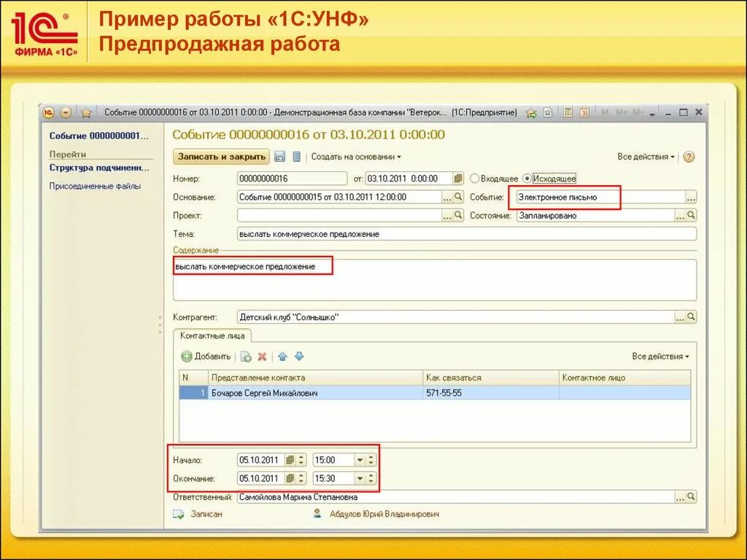Screen dimensions: 747x560
Task: Click the N column header in contacts table
Action: tap(193, 378)
